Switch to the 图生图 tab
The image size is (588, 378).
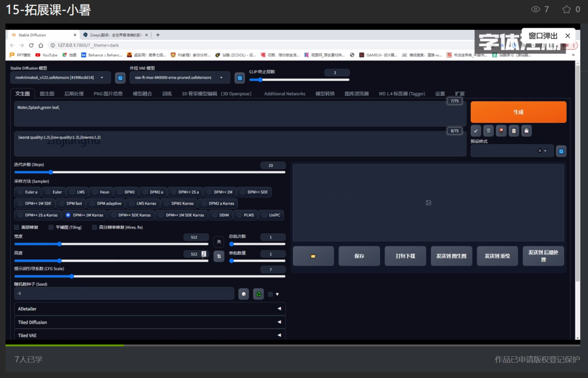click(x=47, y=94)
